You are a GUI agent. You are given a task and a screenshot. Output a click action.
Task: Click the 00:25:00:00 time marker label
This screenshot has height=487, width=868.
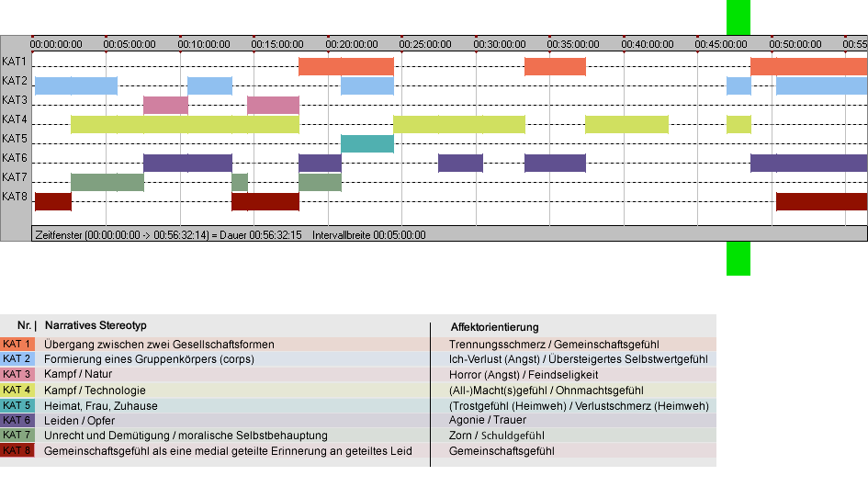click(425, 44)
